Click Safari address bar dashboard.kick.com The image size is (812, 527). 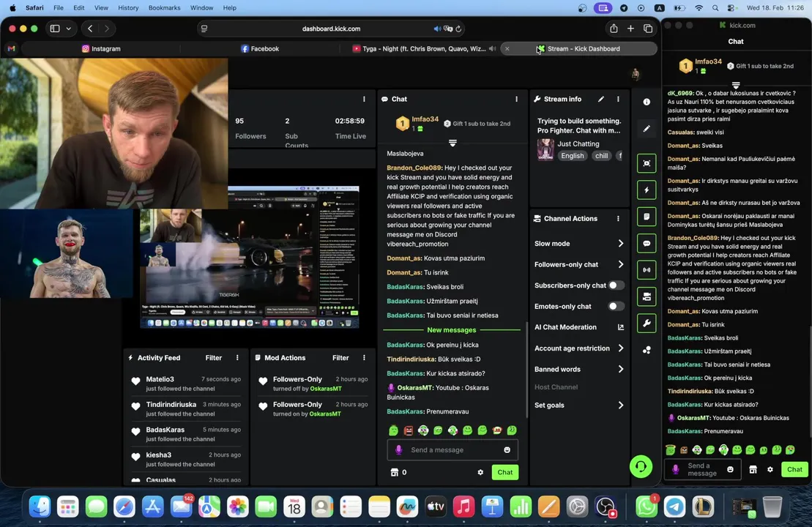[332, 29]
